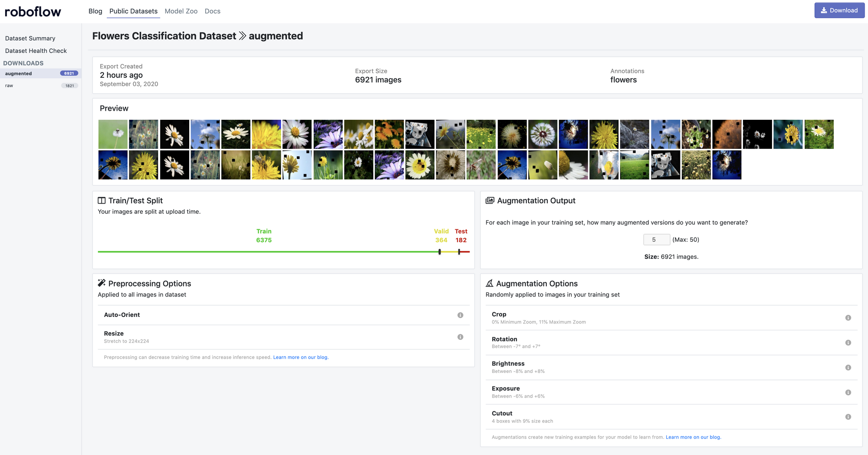
Task: Click the Train 6375 label
Action: point(264,236)
